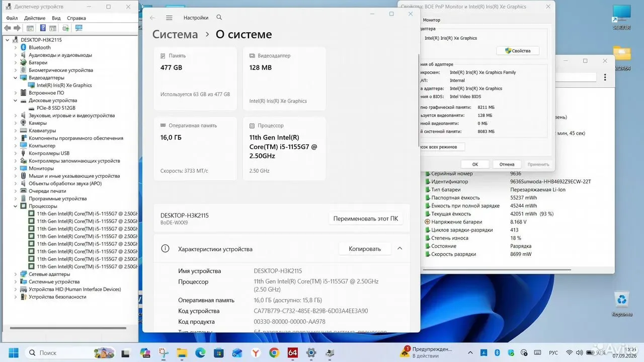Screen dimensions: 644x362
Task: Click the taskbar Поиск search box
Action: [x=69, y=353]
